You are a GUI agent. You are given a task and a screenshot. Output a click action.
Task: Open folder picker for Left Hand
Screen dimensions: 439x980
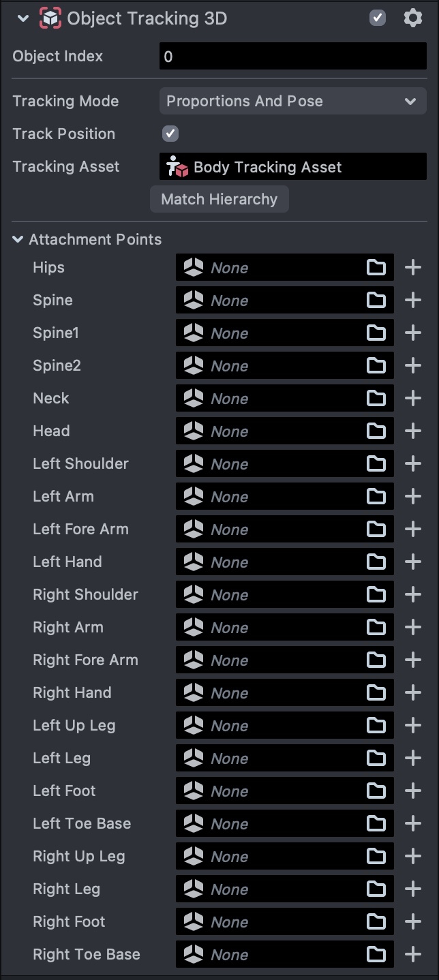376,562
